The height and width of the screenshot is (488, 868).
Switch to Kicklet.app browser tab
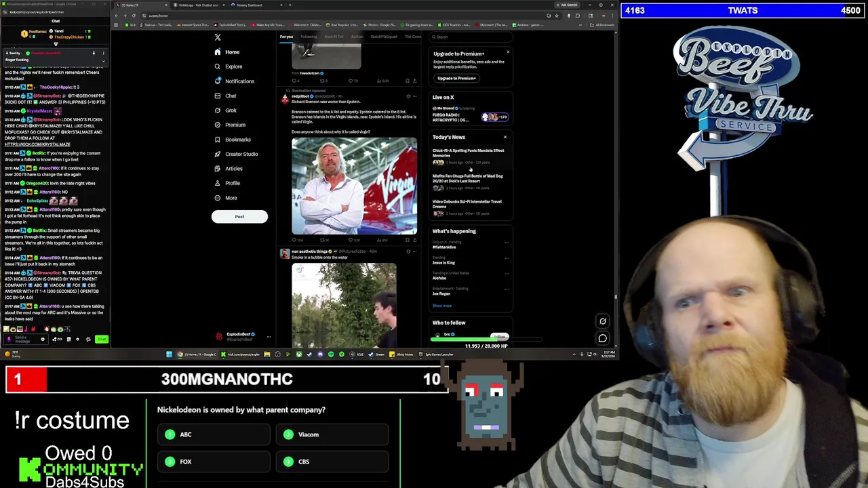(x=199, y=5)
